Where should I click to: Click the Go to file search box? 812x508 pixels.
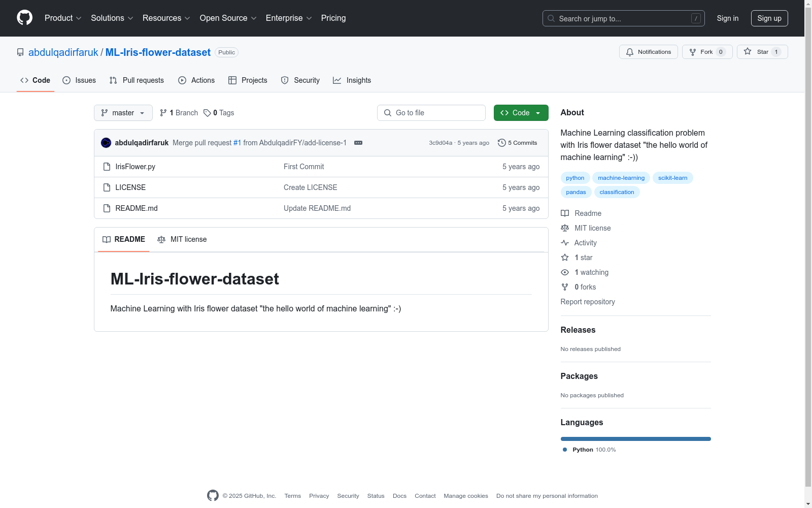click(431, 113)
